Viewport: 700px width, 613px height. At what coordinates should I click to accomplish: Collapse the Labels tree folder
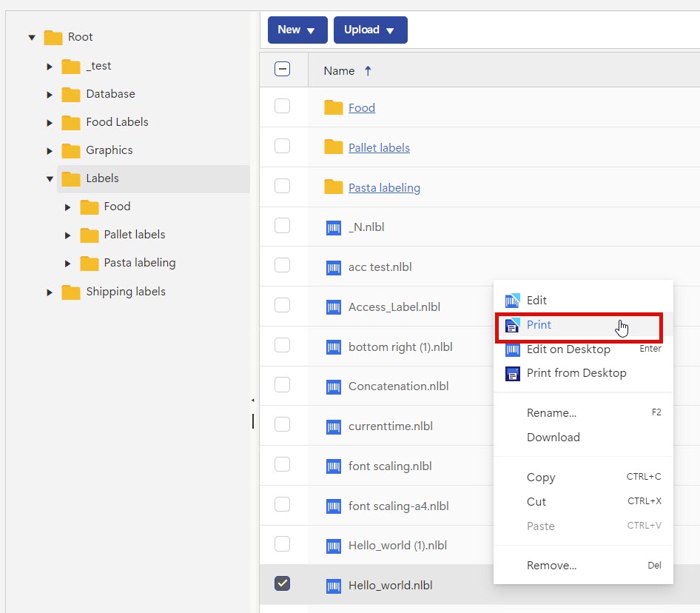click(x=50, y=178)
